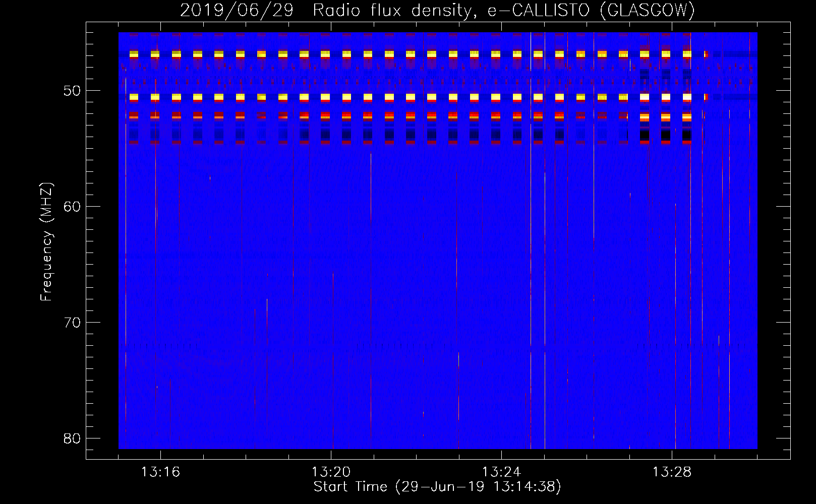The width and height of the screenshot is (816, 504).
Task: Click the 80 frequency tick label
Action: point(72,438)
